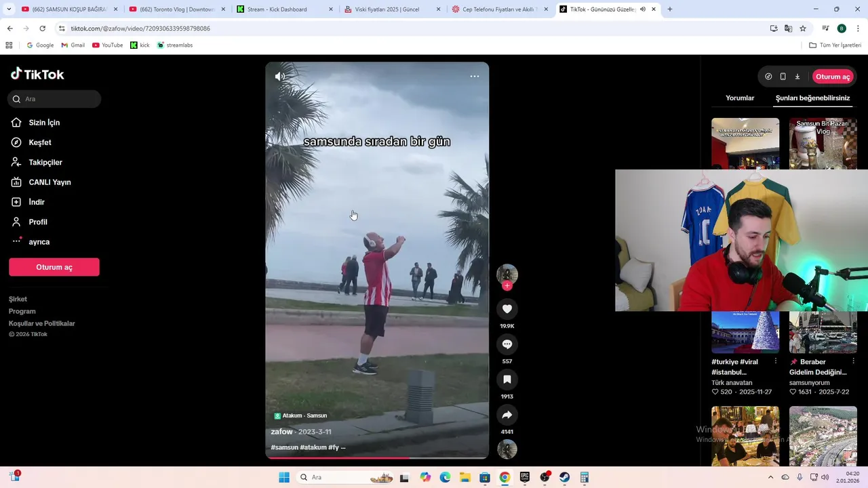The height and width of the screenshot is (488, 868).
Task: Open the zafow author avatar beside the video
Action: (507, 274)
